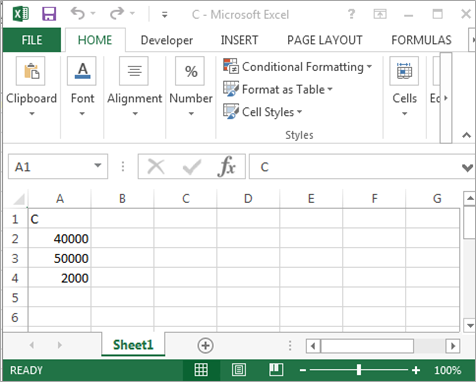
Task: Add a new sheet with plus button
Action: point(205,345)
